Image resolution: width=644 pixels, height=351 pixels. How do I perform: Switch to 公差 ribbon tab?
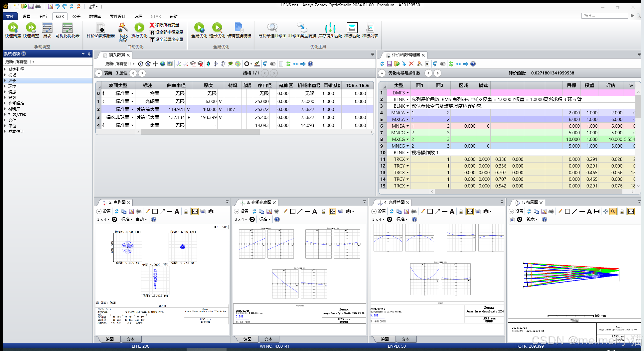coord(77,16)
